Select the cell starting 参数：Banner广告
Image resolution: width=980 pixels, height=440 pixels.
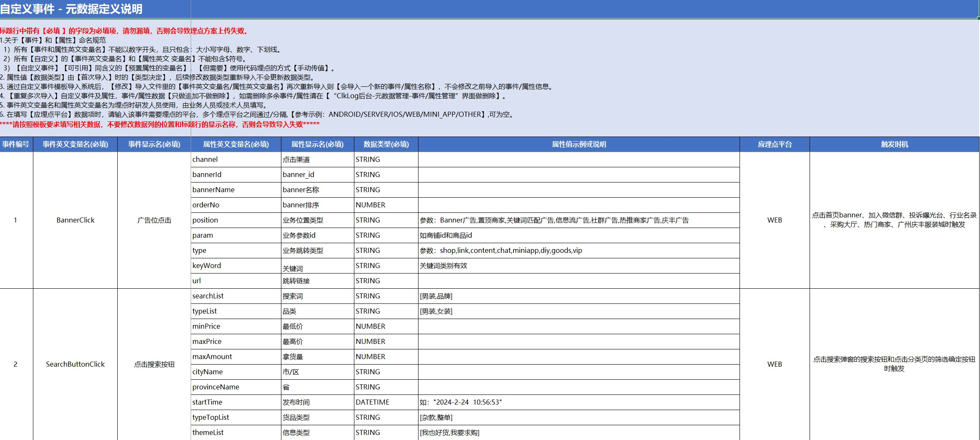[579, 220]
